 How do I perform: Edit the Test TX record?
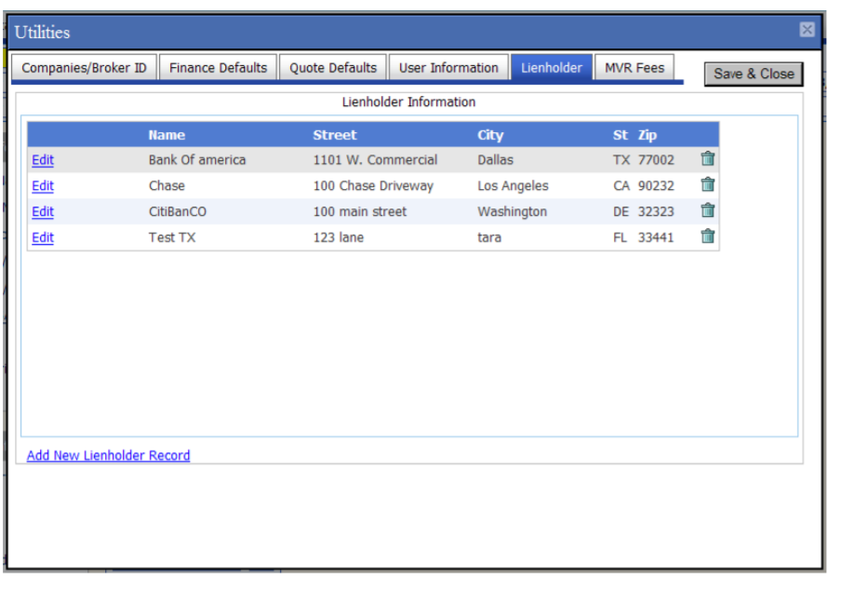click(x=42, y=237)
